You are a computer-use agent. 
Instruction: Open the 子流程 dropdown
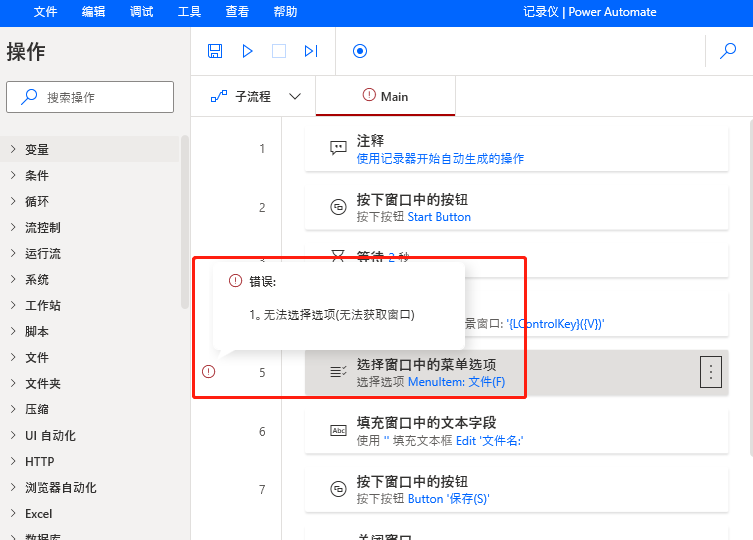coord(255,97)
